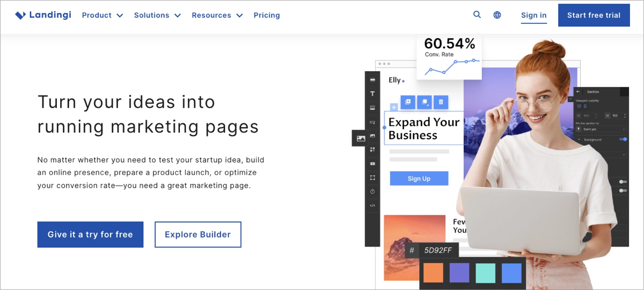The image size is (644, 290).
Task: Toggle the Background switch in Section panel
Action: [x=623, y=139]
